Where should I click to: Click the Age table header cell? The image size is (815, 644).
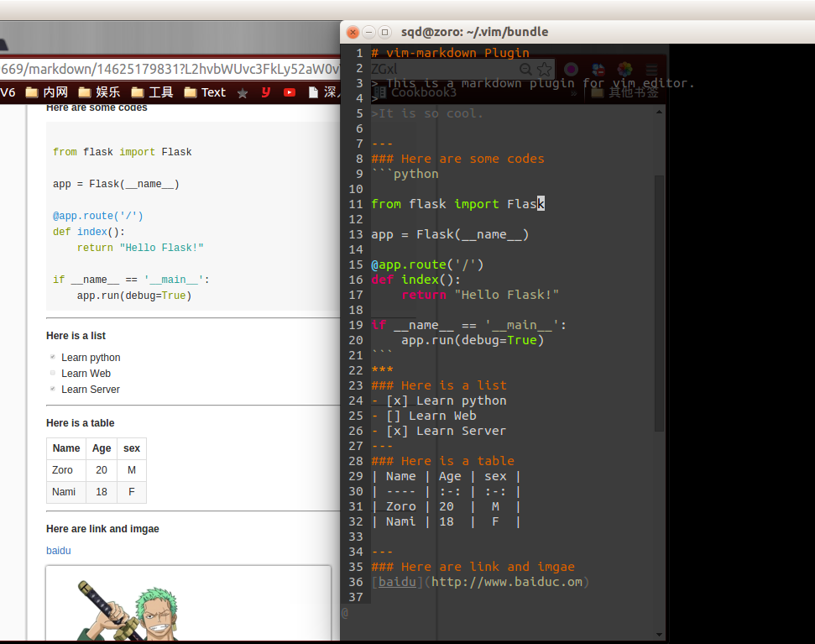pyautogui.click(x=102, y=448)
